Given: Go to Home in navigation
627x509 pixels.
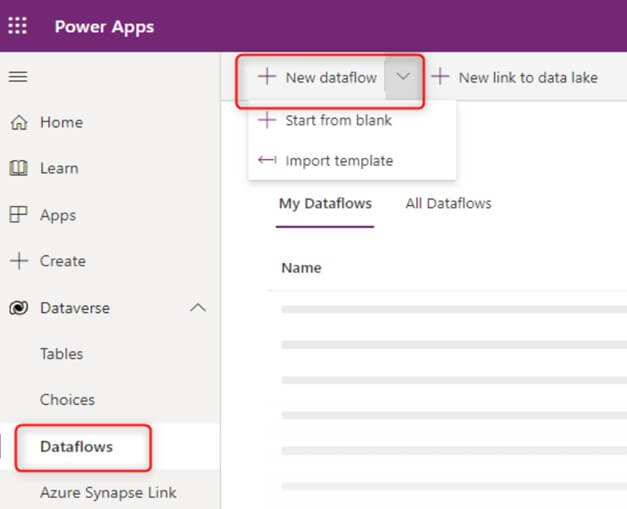Looking at the screenshot, I should coord(62,122).
